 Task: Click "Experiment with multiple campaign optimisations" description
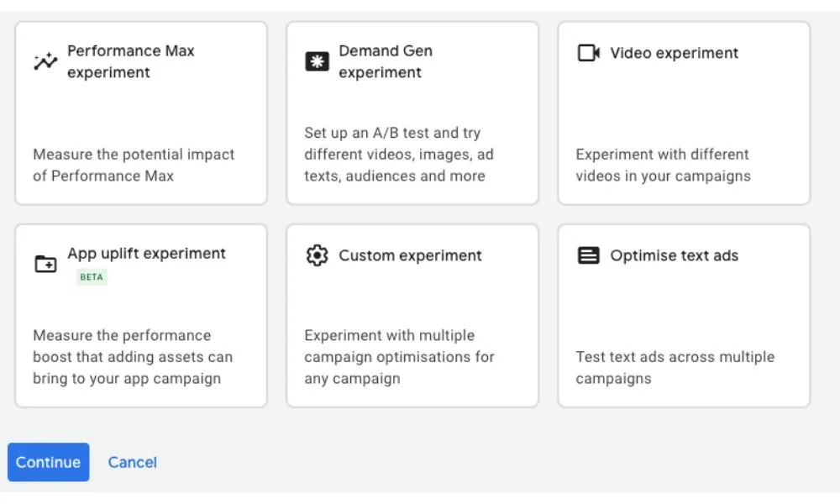click(x=399, y=357)
